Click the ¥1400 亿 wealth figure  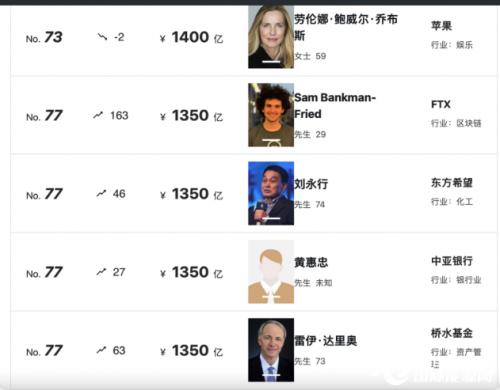click(192, 37)
